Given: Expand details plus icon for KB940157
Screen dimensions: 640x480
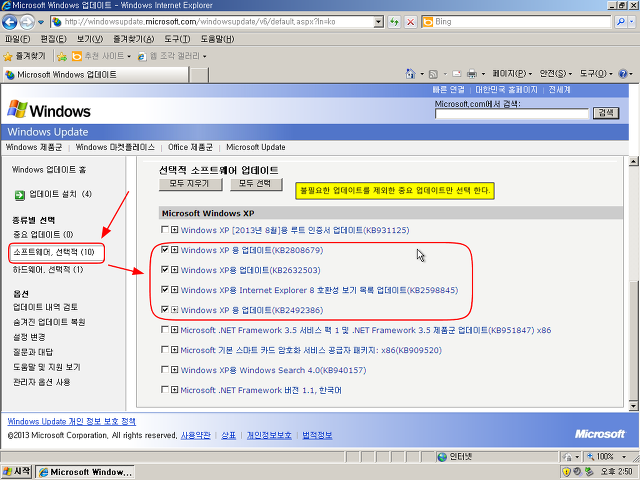Looking at the screenshot, I should (x=174, y=370).
